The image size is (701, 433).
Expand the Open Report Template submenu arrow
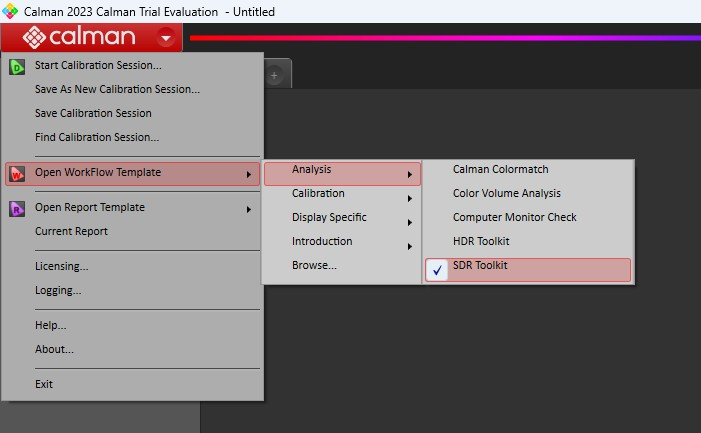(249, 209)
